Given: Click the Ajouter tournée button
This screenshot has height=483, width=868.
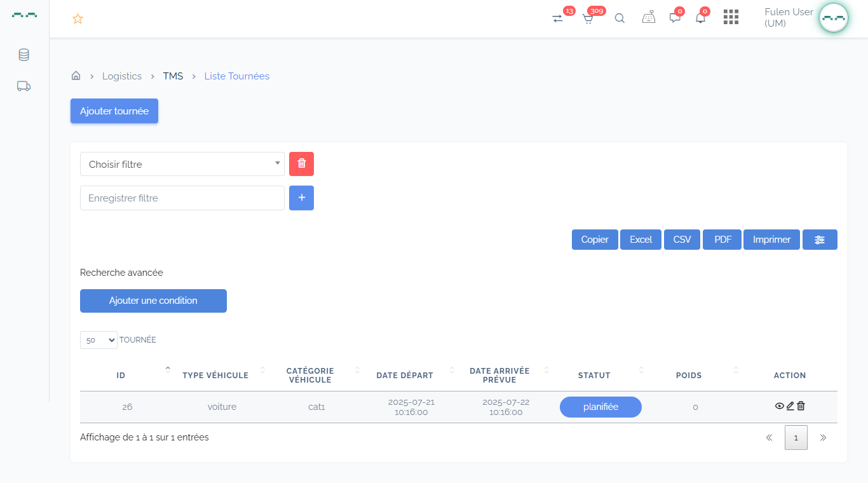Looking at the screenshot, I should click(x=114, y=111).
